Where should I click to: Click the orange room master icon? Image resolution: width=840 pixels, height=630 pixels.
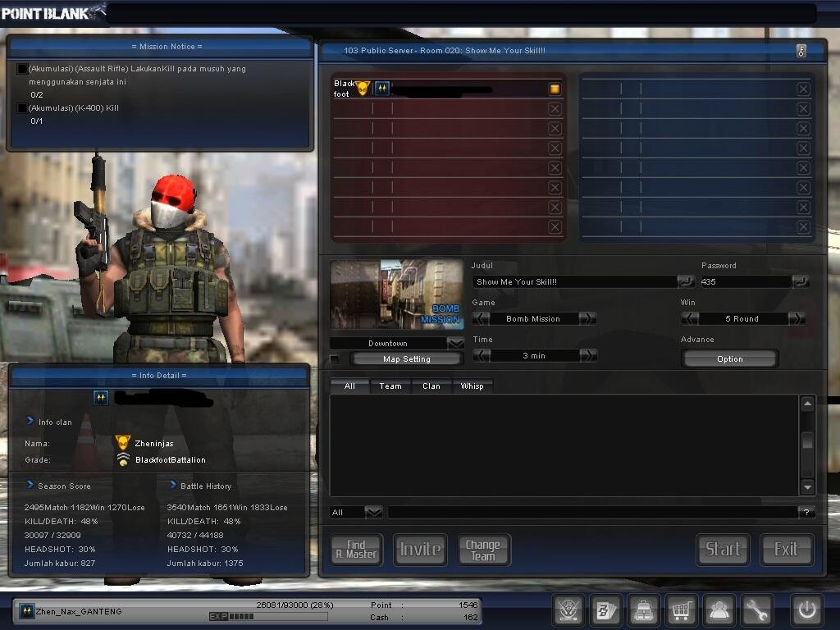(x=555, y=89)
